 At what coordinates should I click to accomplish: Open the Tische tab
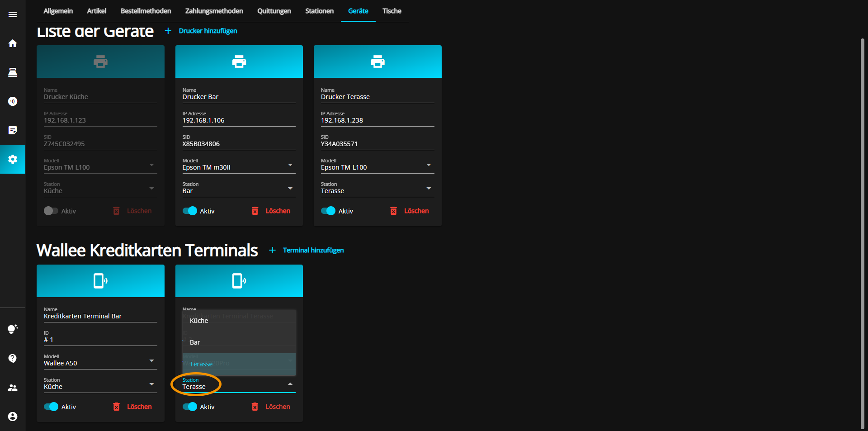click(392, 11)
